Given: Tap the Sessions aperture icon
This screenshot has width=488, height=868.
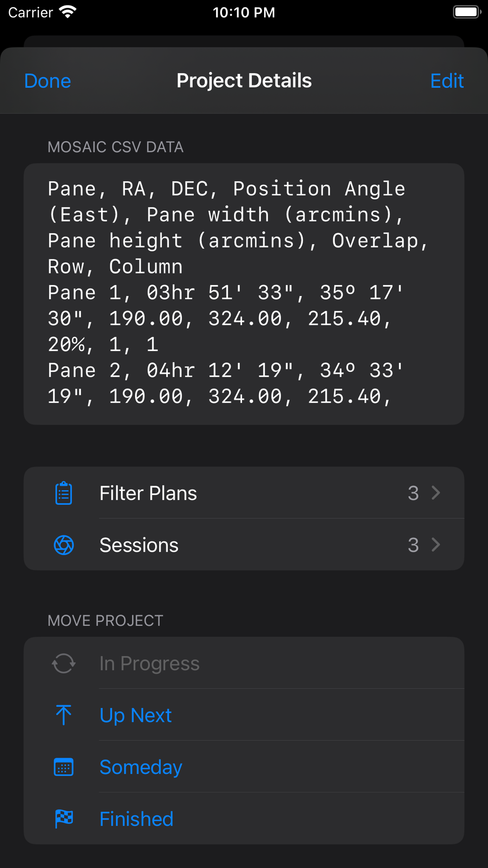Looking at the screenshot, I should [63, 545].
